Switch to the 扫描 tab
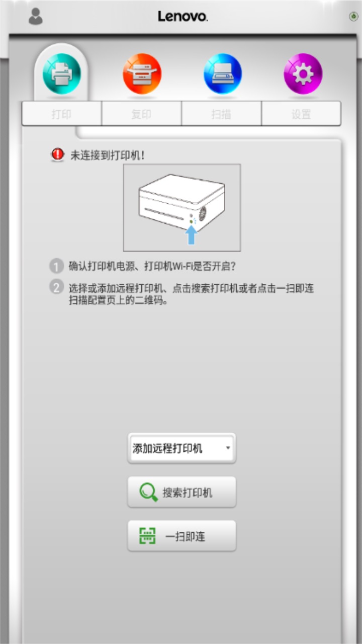Screen dimensions: 362x644 pos(222,114)
